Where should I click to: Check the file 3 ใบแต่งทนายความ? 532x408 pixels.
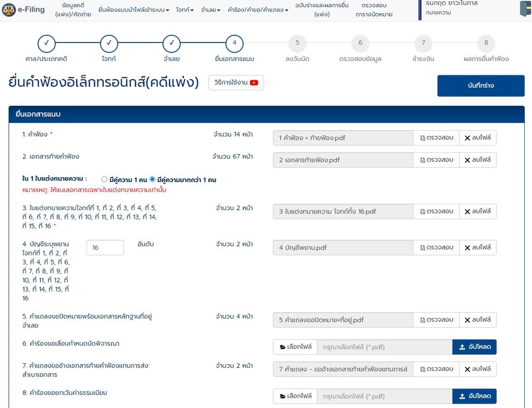pos(436,211)
